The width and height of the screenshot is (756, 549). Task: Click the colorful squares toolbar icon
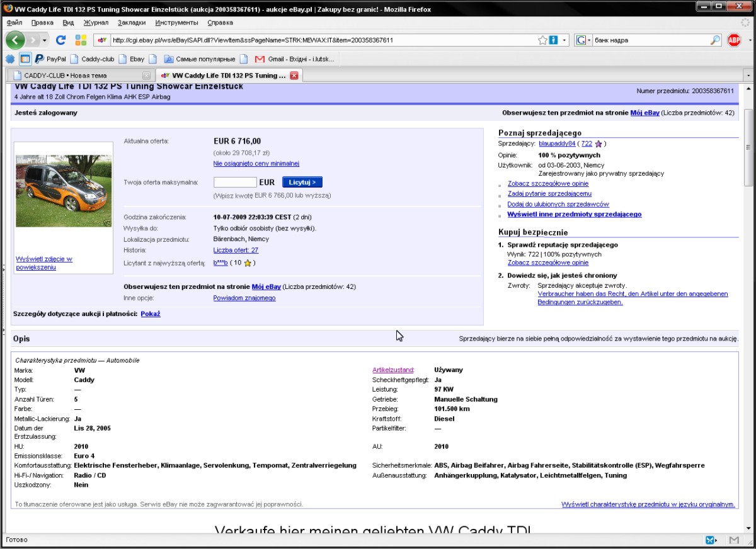pos(81,40)
